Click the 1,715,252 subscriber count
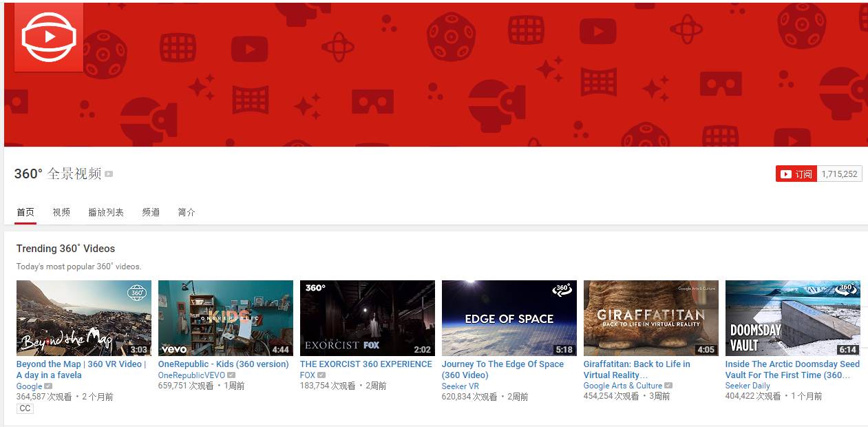The width and height of the screenshot is (868, 427). pos(840,174)
